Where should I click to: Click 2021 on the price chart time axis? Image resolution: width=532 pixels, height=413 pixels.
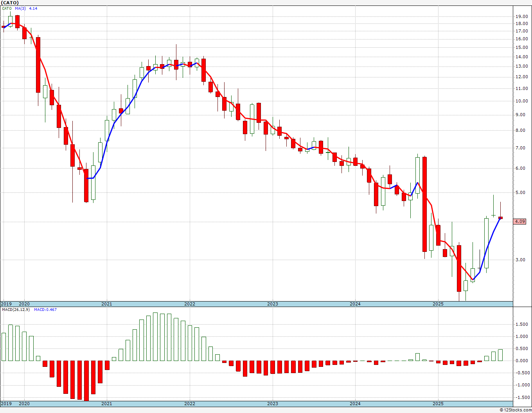(x=107, y=304)
